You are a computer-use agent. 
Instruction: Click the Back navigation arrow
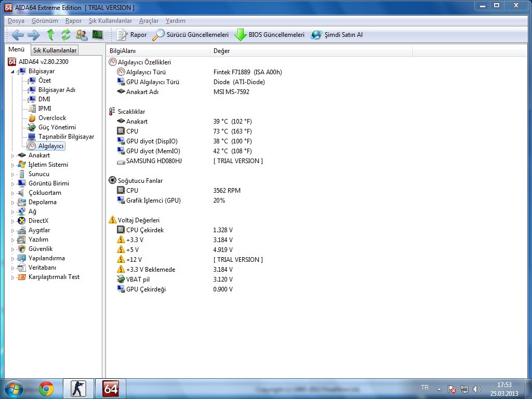pos(18,35)
